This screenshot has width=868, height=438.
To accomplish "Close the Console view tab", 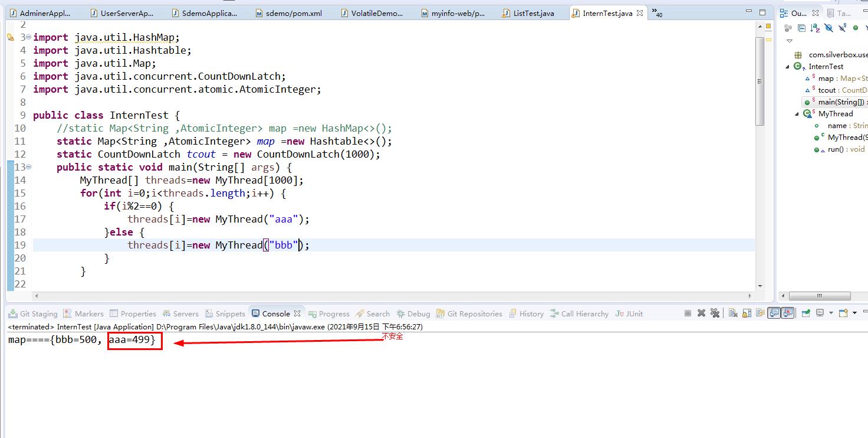I will [297, 313].
